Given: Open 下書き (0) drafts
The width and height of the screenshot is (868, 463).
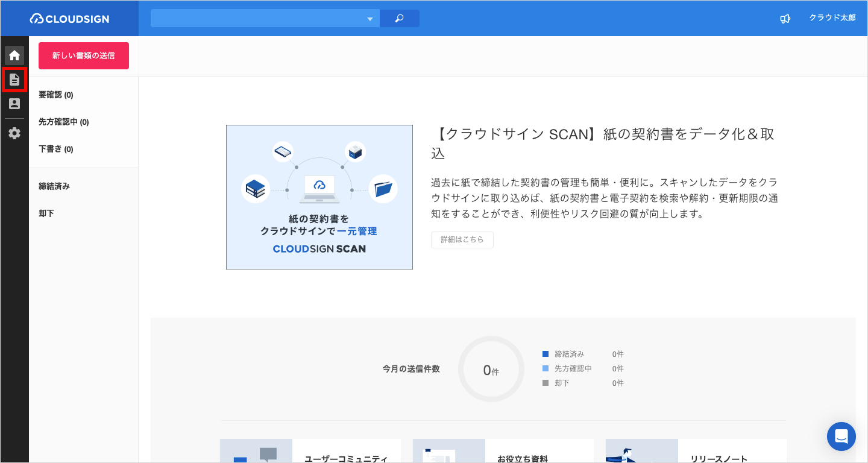Looking at the screenshot, I should (56, 149).
